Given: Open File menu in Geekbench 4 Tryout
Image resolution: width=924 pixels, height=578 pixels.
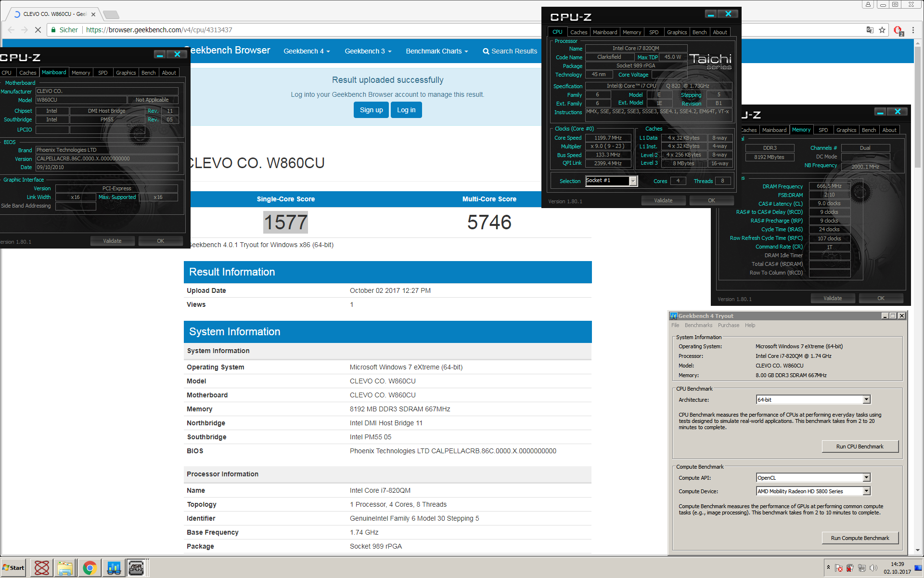Looking at the screenshot, I should [x=675, y=326].
